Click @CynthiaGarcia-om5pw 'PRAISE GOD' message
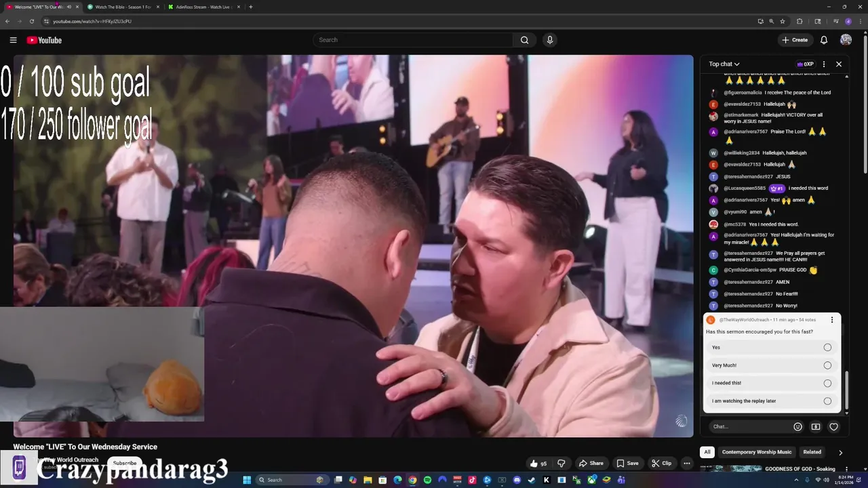868x488 pixels. [764, 270]
